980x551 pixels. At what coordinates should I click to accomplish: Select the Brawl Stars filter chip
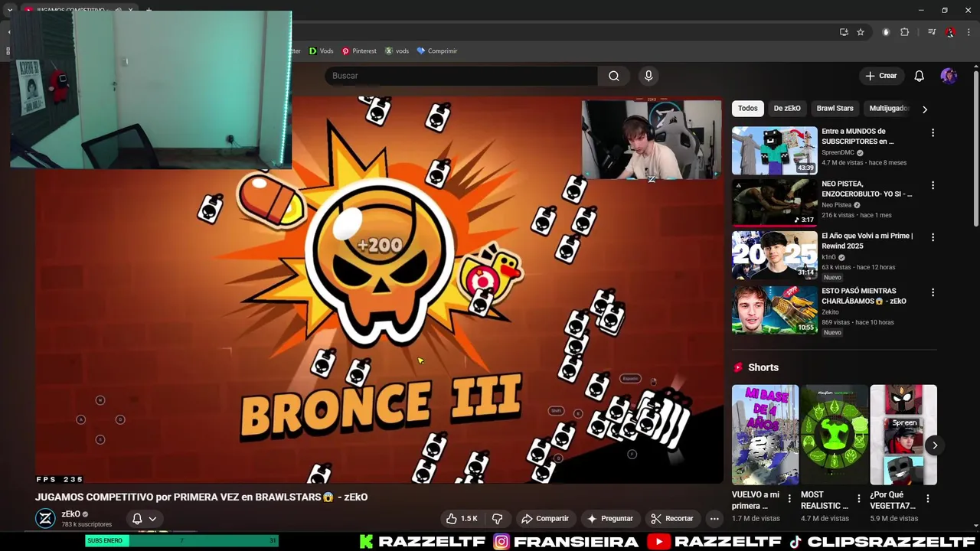[x=835, y=109]
